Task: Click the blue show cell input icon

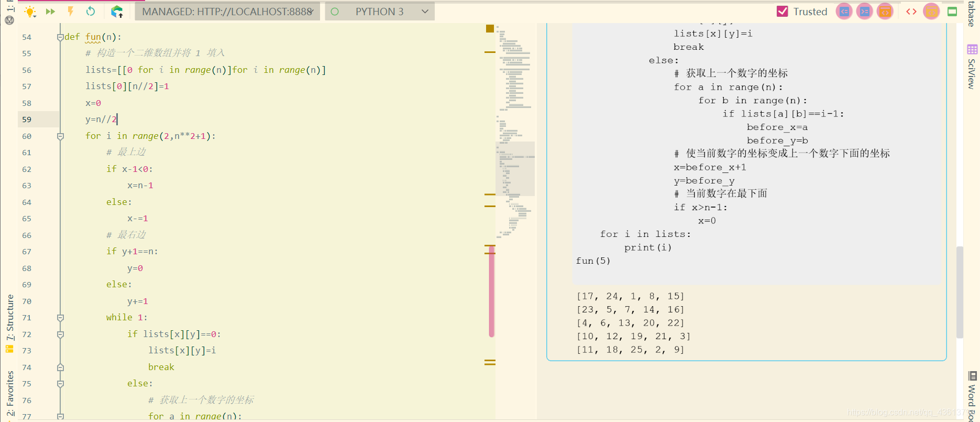Action: pyautogui.click(x=844, y=12)
